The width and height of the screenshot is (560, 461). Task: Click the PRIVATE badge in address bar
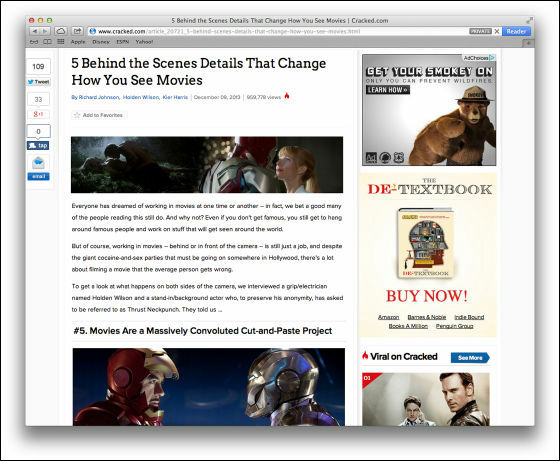point(480,31)
